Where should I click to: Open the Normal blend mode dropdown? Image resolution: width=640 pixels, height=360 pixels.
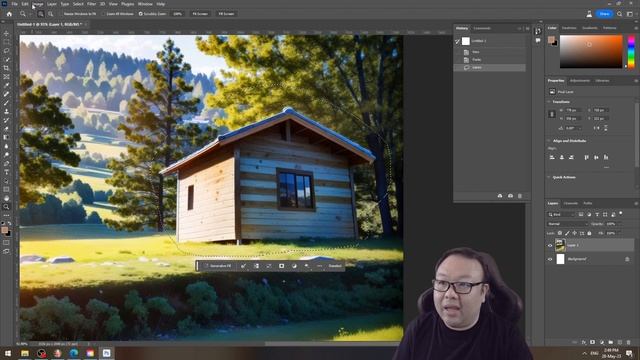coord(567,224)
